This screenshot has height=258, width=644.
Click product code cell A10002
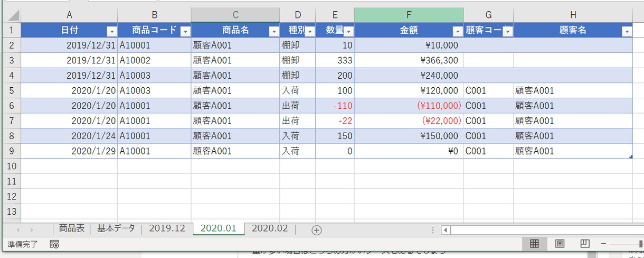click(154, 61)
